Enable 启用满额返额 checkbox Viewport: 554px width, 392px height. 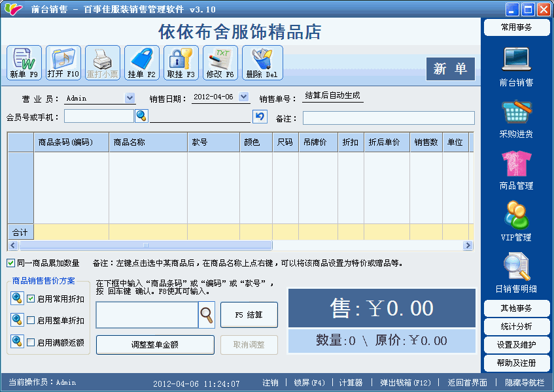click(31, 342)
